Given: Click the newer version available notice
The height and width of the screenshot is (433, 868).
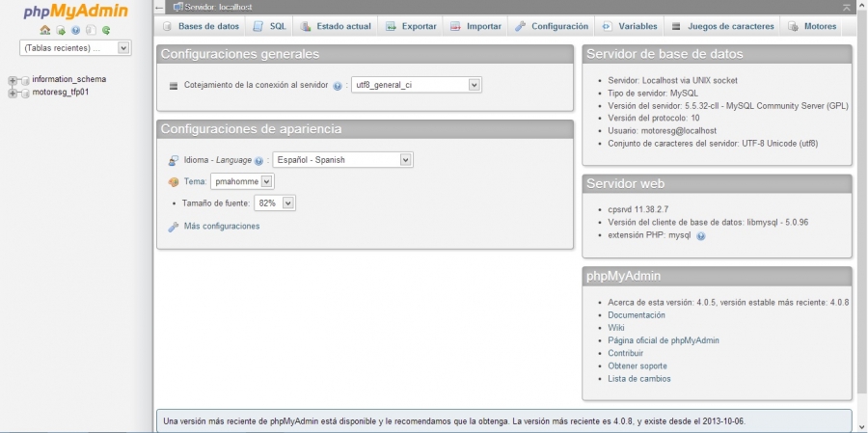Looking at the screenshot, I should tap(503, 420).
